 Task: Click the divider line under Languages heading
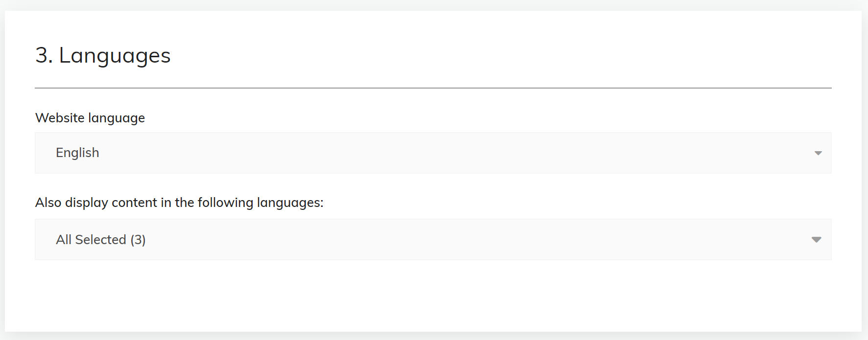[x=433, y=88]
